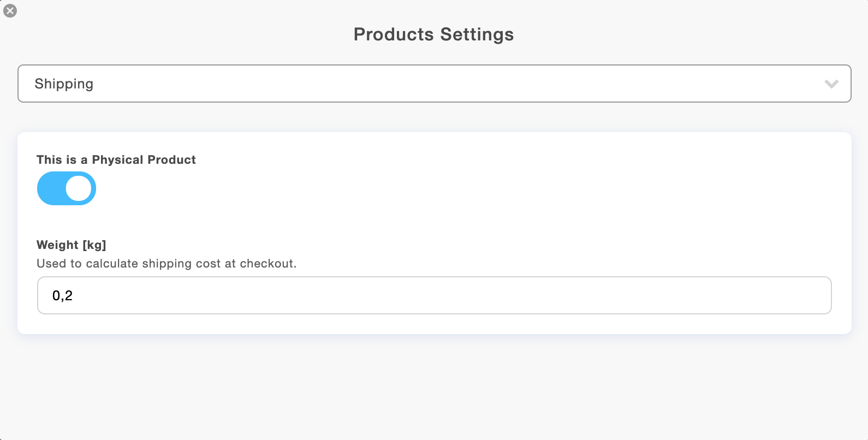868x440 pixels.
Task: Click the gray chevron in the Shipping selector
Action: 831,84
